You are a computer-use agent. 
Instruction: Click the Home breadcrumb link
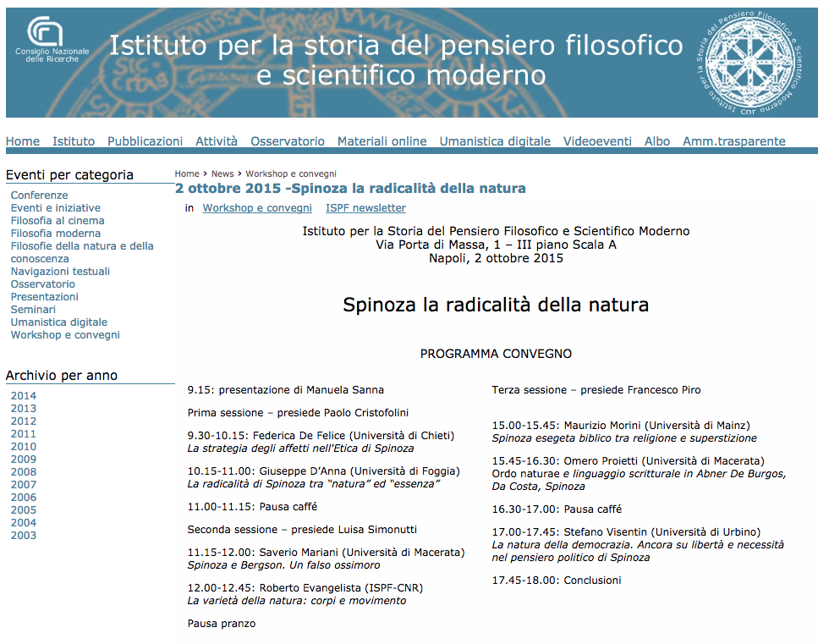187,173
